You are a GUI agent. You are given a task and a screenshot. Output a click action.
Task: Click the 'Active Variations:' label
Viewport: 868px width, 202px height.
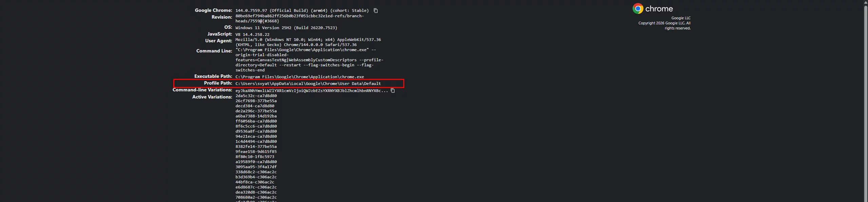pyautogui.click(x=212, y=97)
